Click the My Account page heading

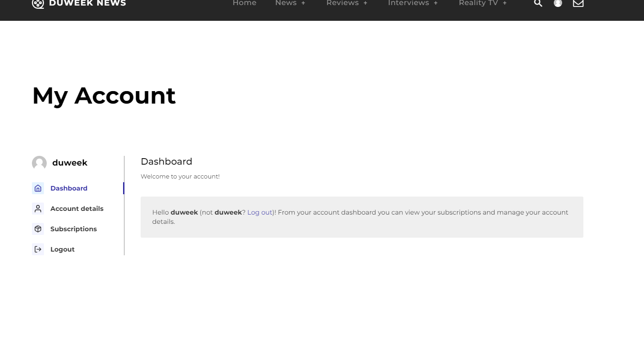104,96
